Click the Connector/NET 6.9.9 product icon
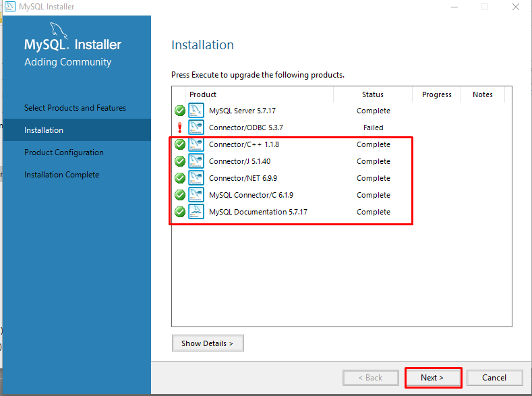 pos(196,178)
